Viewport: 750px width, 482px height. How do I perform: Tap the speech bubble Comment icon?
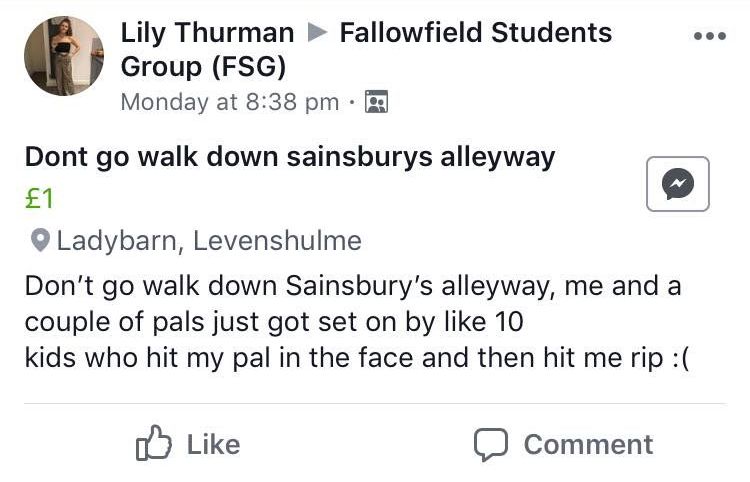point(491,444)
